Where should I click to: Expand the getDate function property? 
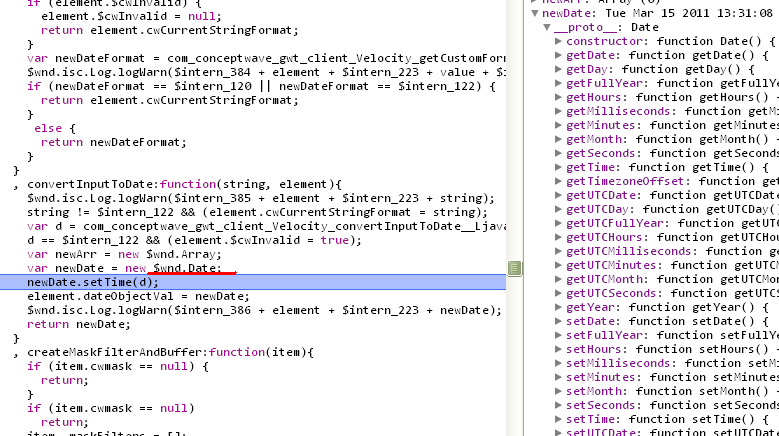coord(558,55)
